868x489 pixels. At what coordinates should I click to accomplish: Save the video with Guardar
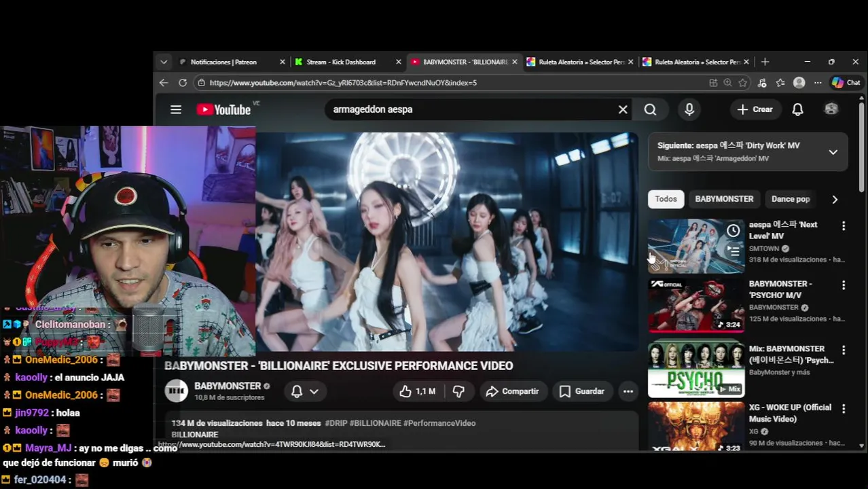[582, 391]
